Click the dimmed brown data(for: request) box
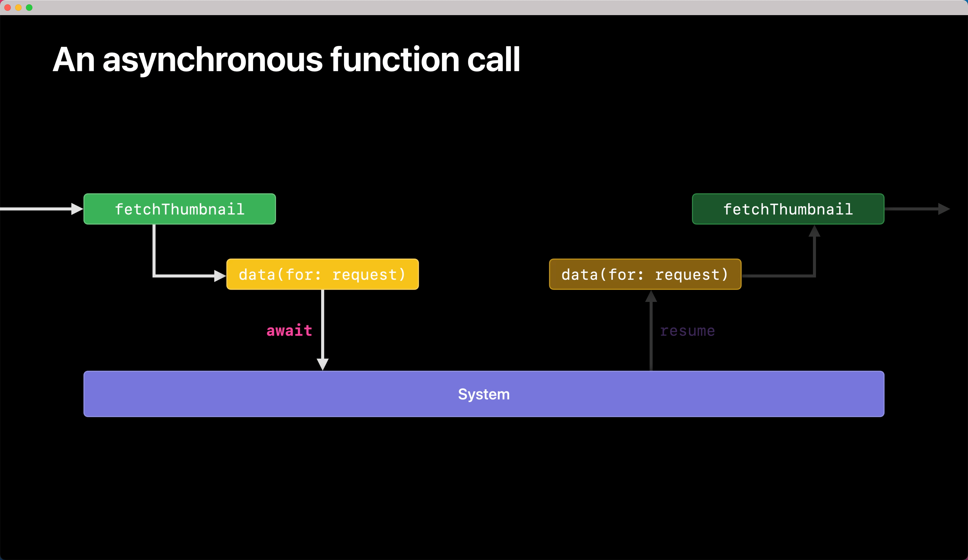 click(645, 274)
